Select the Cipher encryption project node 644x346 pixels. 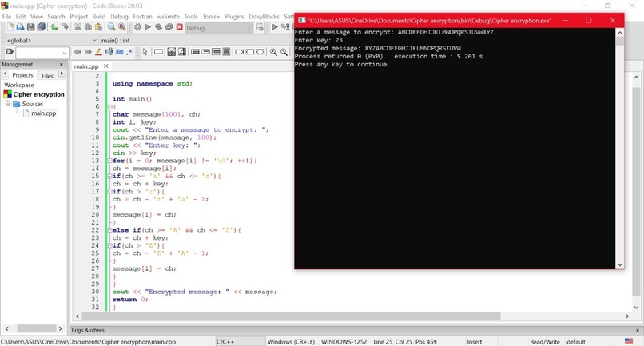38,94
